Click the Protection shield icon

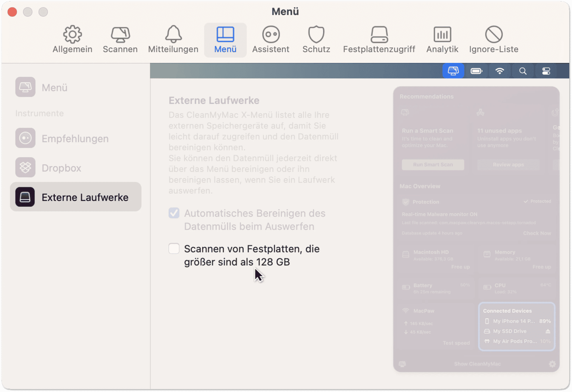[406, 202]
